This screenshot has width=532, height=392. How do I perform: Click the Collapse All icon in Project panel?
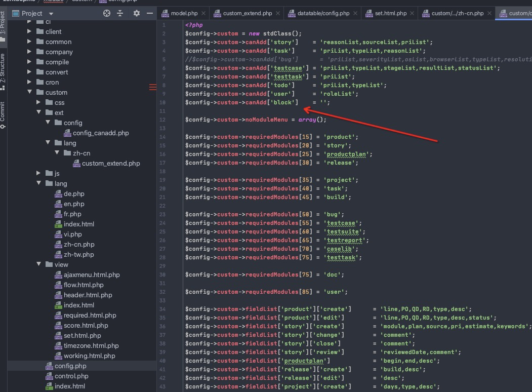point(120,14)
